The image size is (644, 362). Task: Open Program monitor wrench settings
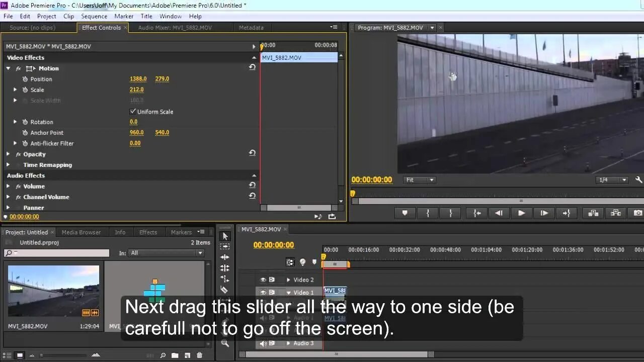pyautogui.click(x=639, y=179)
